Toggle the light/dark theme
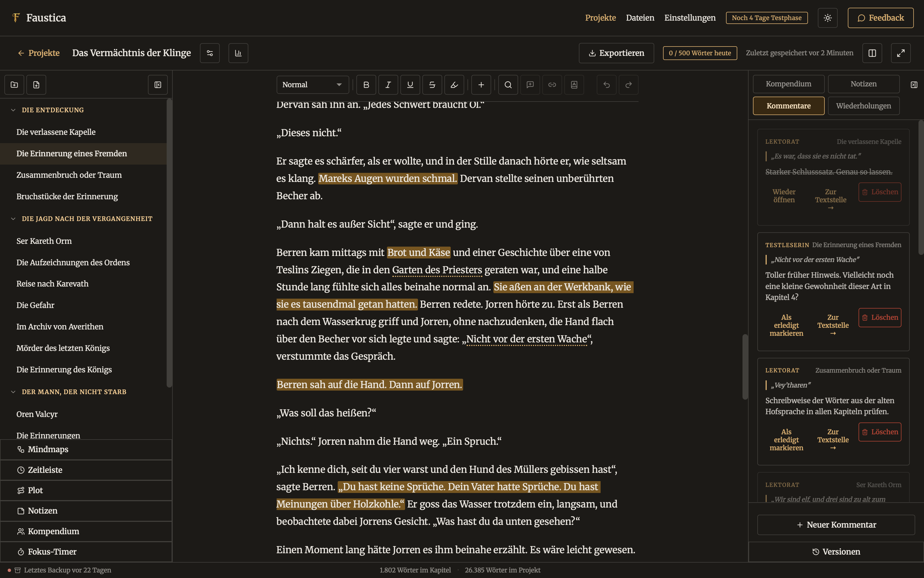The height and width of the screenshot is (578, 924). (827, 18)
